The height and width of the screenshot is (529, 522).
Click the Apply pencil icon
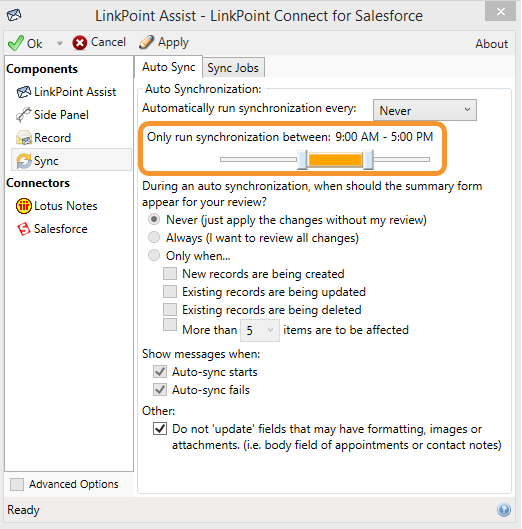pos(146,43)
